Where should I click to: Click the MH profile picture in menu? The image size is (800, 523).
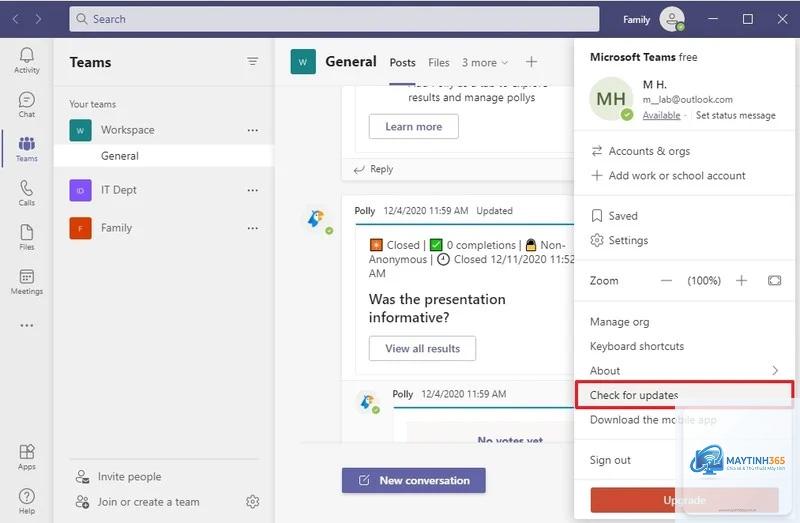pos(611,98)
